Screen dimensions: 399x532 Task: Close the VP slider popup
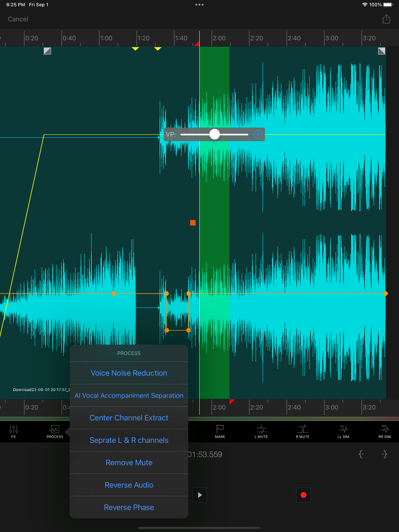258,134
